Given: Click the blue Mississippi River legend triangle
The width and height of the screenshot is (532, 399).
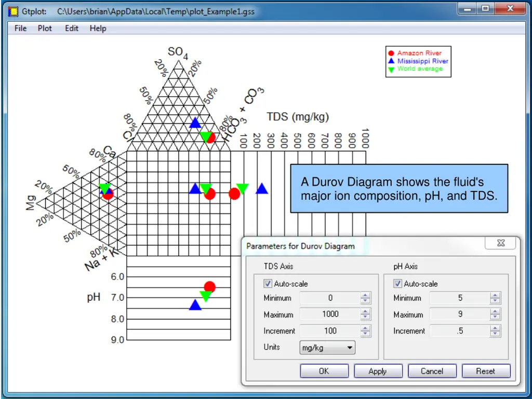Looking at the screenshot, I should (x=391, y=61).
